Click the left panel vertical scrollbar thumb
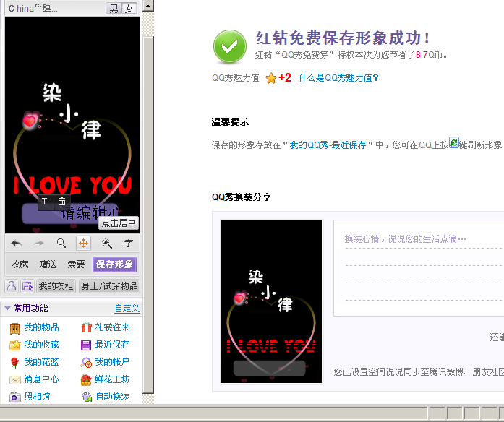The image size is (504, 422). pos(148,215)
